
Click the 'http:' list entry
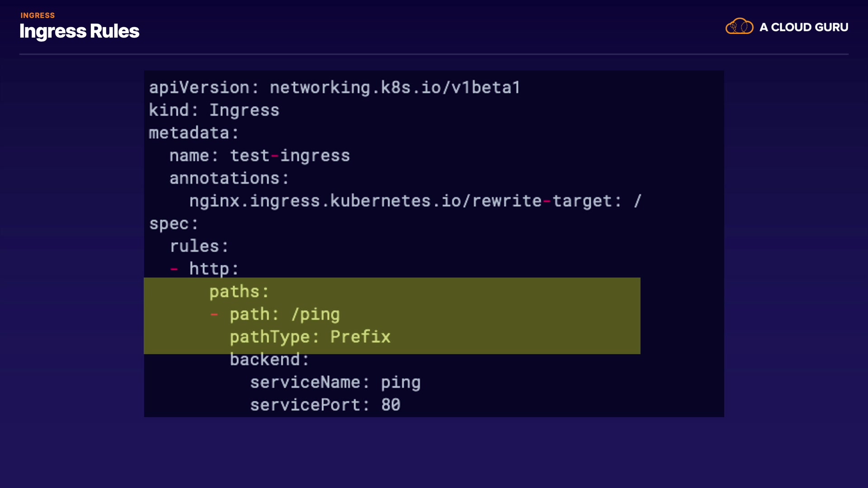click(213, 269)
